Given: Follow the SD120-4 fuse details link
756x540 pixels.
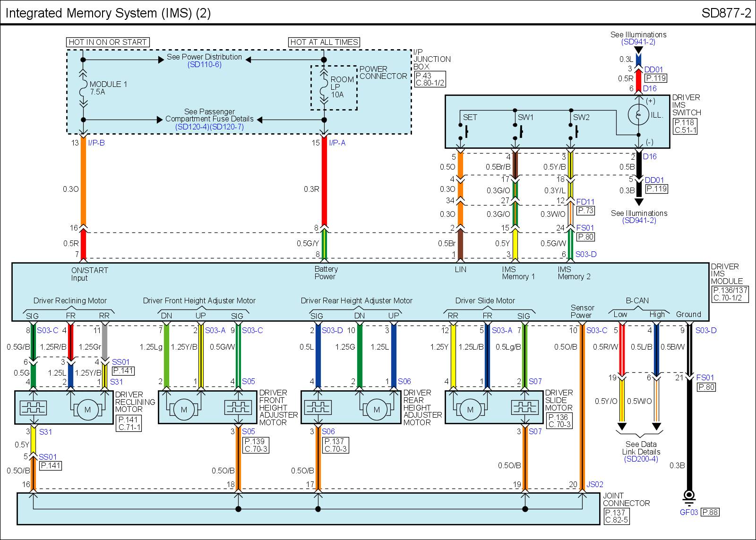Looking at the screenshot, I should [x=192, y=127].
